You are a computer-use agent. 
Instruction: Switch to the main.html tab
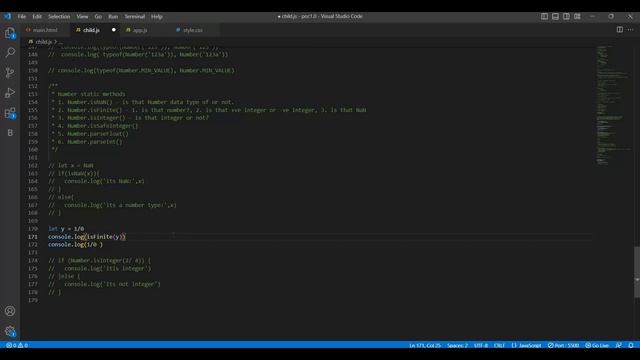45,30
